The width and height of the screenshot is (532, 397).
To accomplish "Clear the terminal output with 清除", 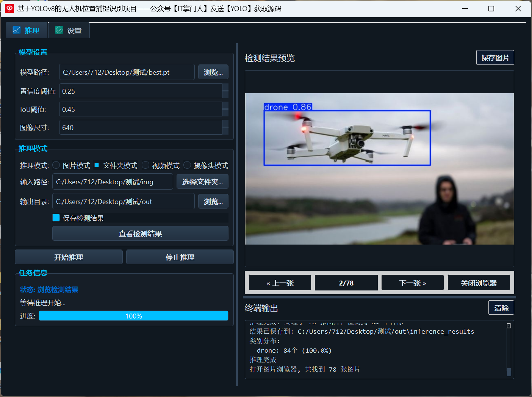I will [501, 308].
